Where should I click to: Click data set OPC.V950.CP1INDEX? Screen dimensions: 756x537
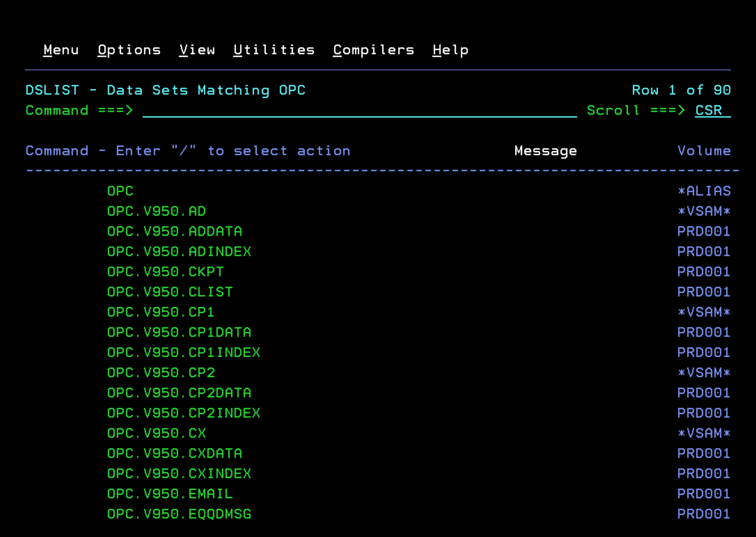point(183,353)
